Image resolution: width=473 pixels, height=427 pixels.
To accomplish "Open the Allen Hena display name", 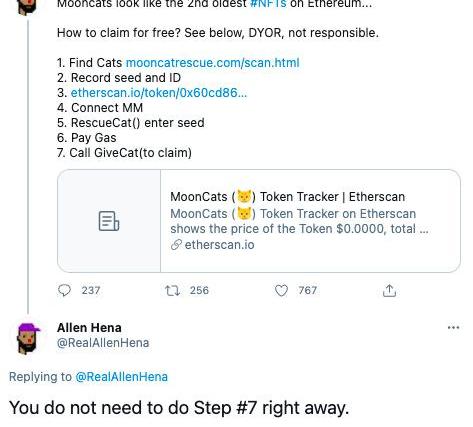I will tap(89, 328).
